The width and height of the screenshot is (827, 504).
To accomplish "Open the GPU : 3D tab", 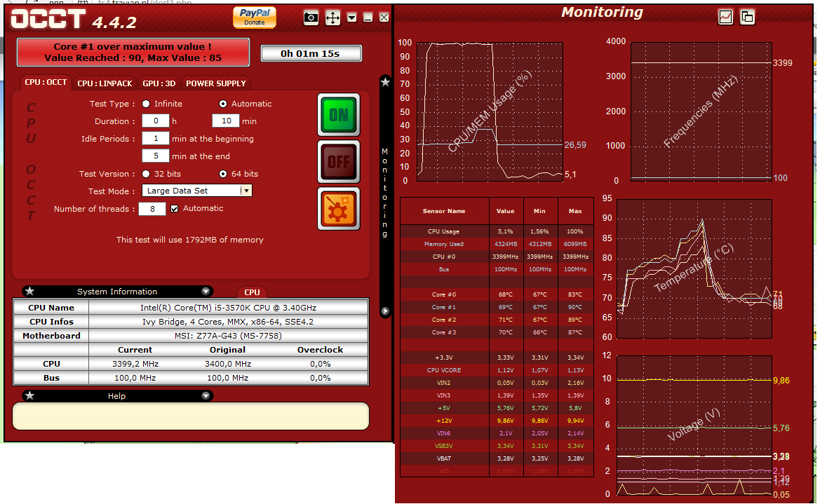I will (x=159, y=83).
